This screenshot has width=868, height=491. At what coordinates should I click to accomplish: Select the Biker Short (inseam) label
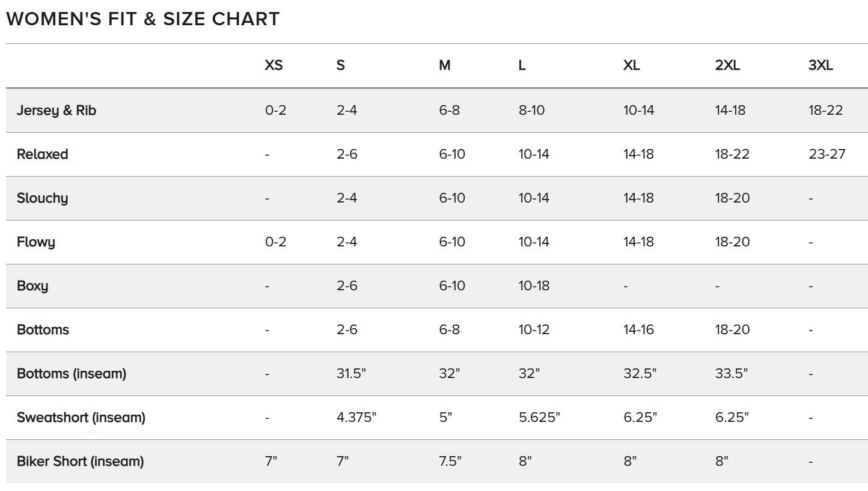point(81,462)
